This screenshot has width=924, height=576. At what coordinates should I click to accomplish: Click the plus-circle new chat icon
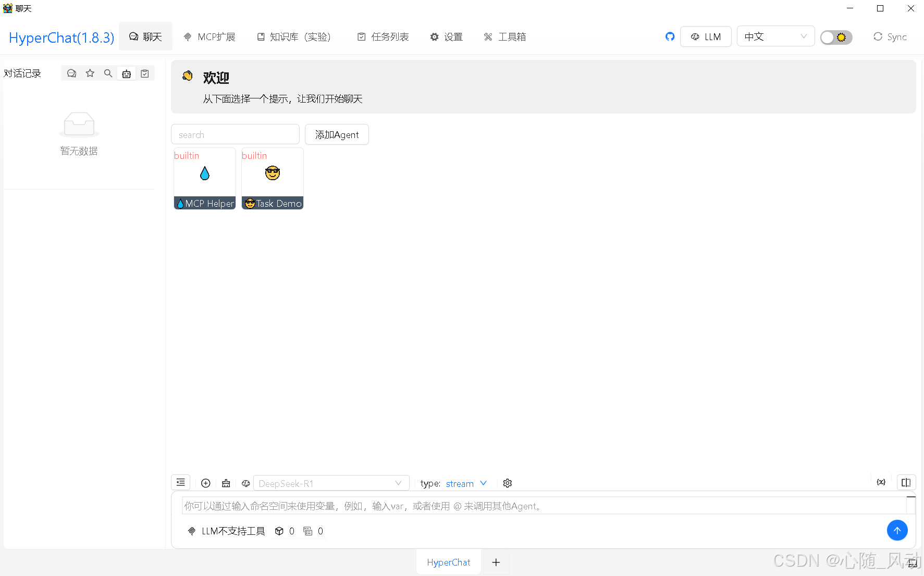pos(206,483)
